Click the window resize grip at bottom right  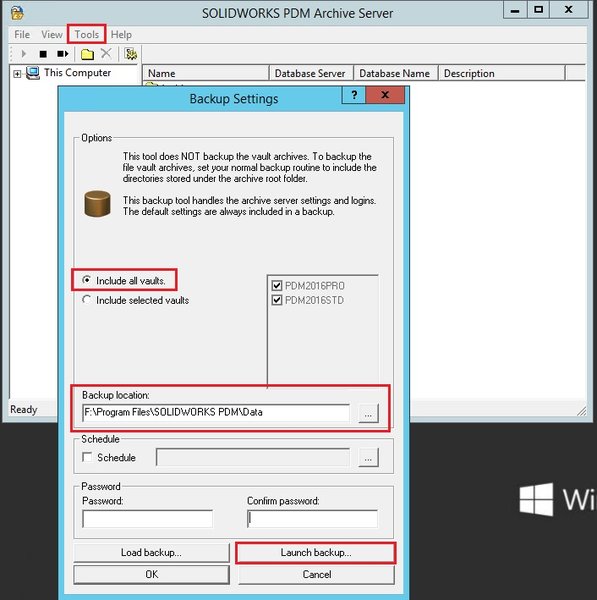581,411
